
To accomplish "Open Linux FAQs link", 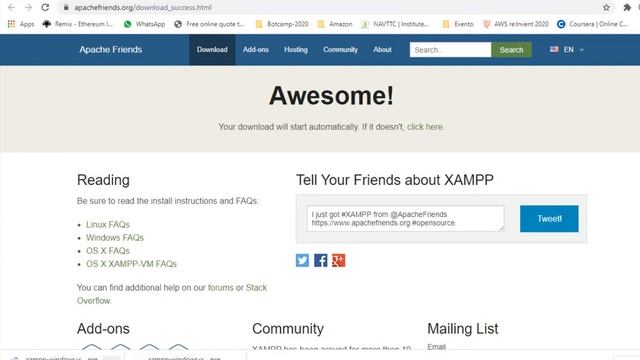I will click(108, 224).
